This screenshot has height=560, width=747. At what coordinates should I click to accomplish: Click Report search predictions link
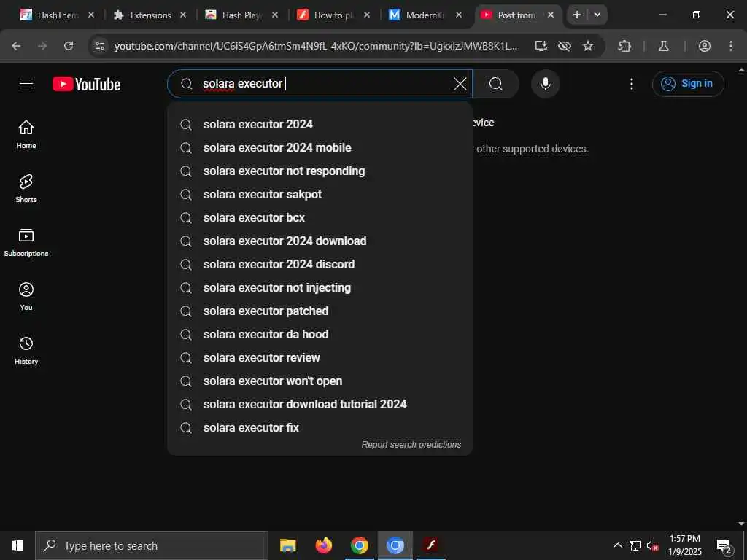click(x=411, y=445)
